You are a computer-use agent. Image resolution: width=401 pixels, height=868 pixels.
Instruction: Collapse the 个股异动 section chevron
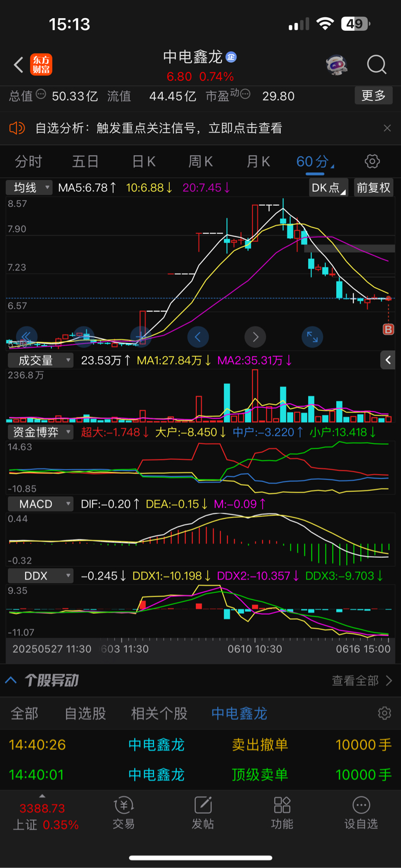click(11, 680)
